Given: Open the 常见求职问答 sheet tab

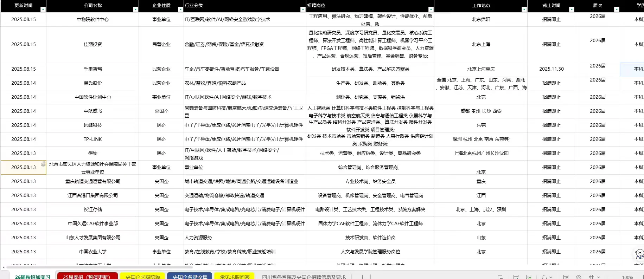Looking at the screenshot, I should [x=235, y=277].
